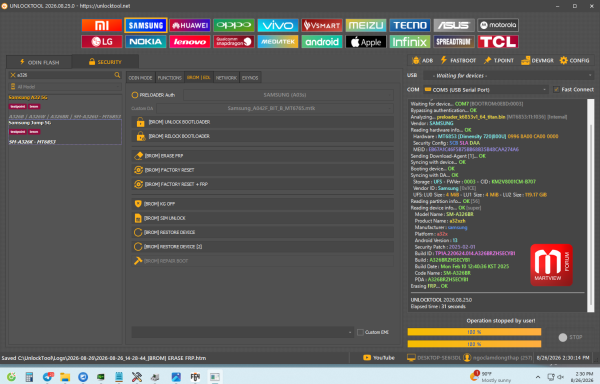This screenshot has width=600, height=384.
Task: Expand the All Model dropdown
Action: click(65, 87)
